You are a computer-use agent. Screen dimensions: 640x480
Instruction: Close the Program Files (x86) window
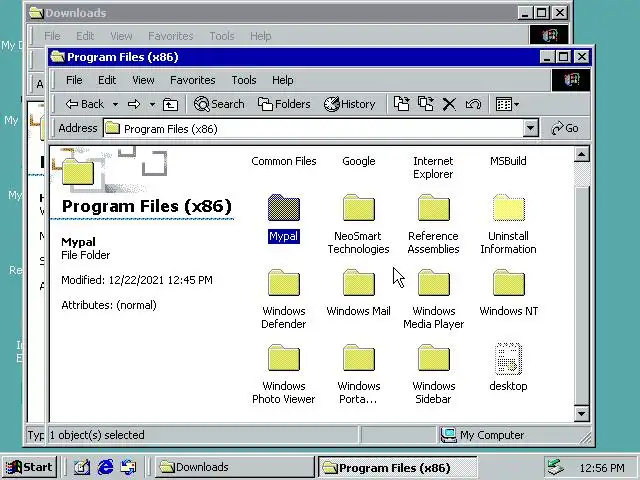[582, 57]
